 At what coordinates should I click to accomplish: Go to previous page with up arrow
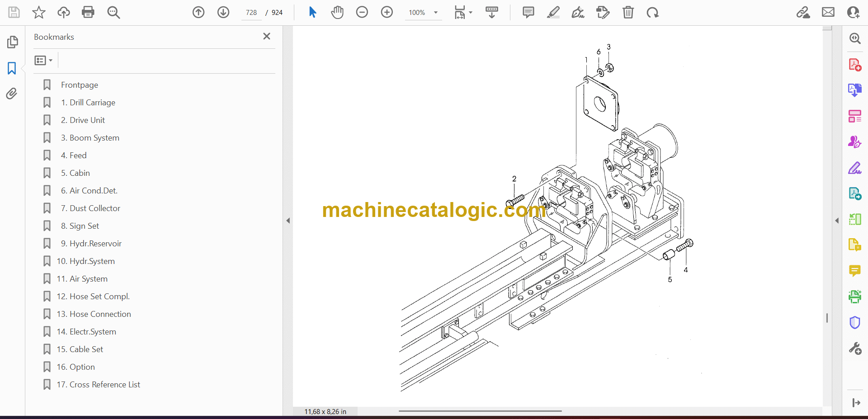click(x=198, y=12)
